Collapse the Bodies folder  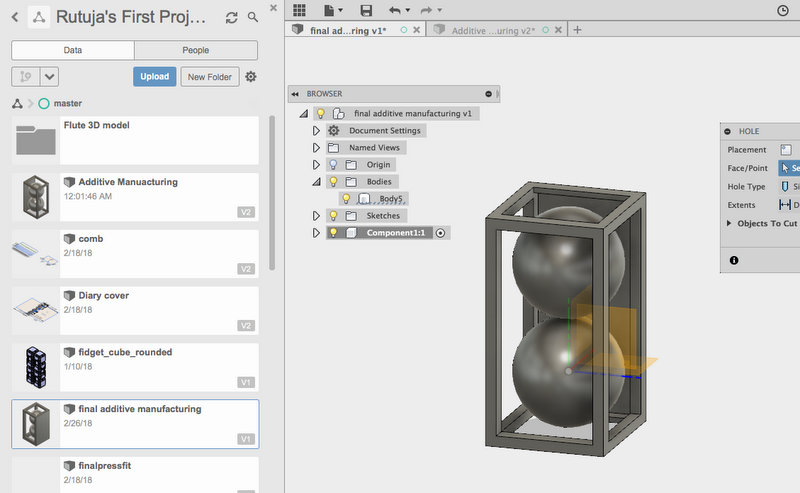pyautogui.click(x=316, y=182)
